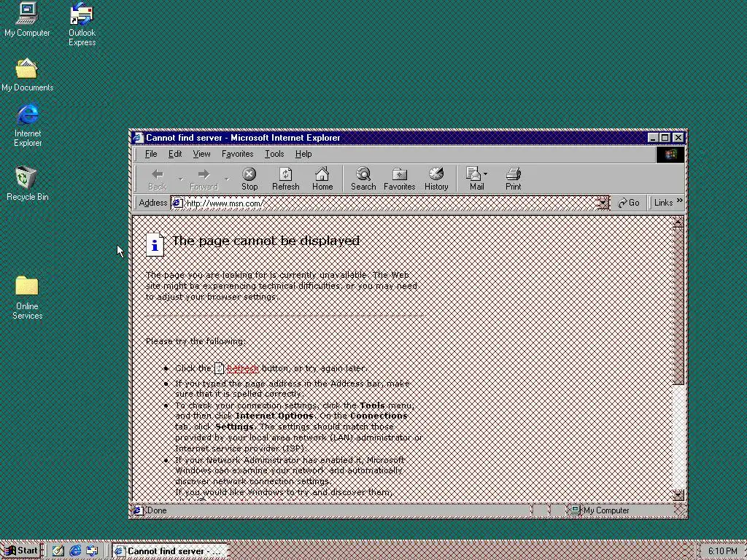The width and height of the screenshot is (747, 560).
Task: Open the Search pane icon
Action: (363, 179)
